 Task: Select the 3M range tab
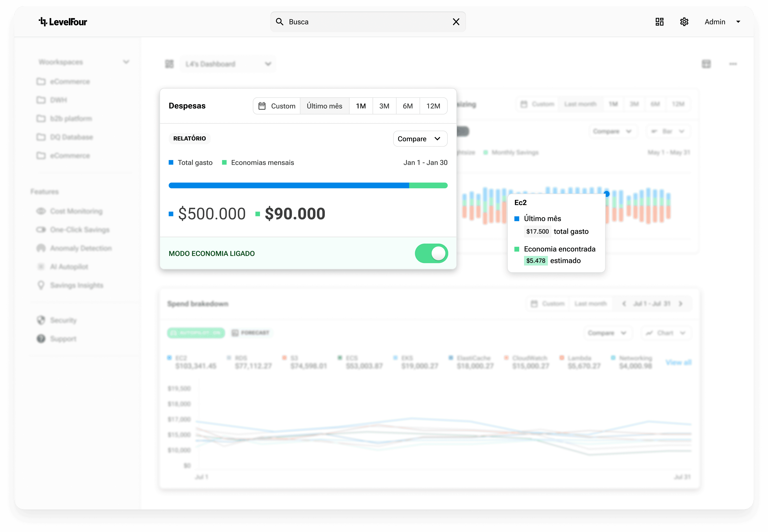(384, 106)
